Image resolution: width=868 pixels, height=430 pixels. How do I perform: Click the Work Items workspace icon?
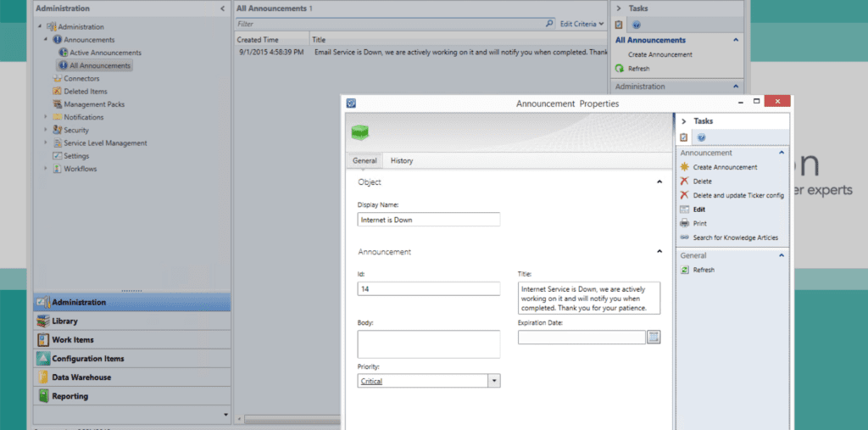(43, 340)
